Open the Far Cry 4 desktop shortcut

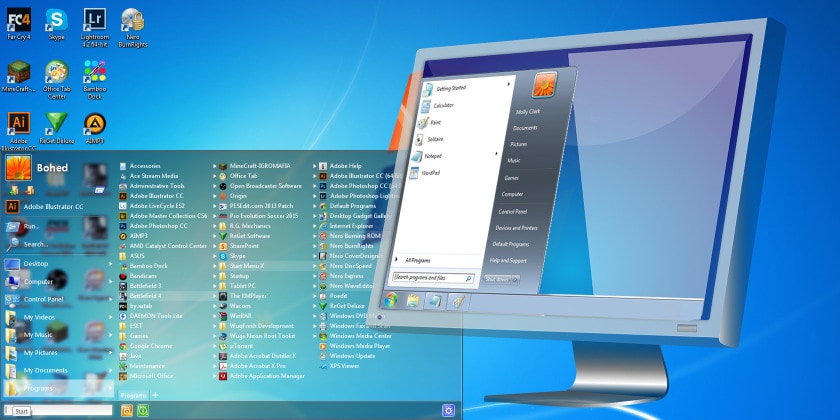(x=18, y=25)
